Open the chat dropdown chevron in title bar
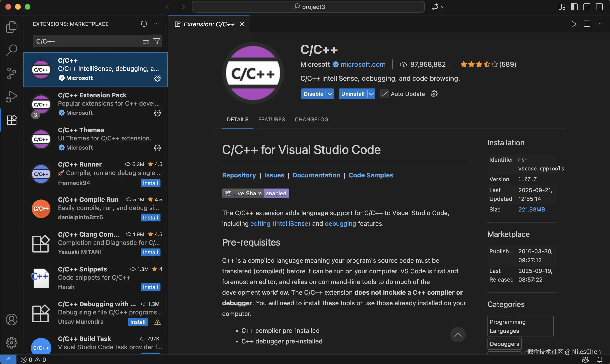The image size is (610, 364). pos(443,7)
